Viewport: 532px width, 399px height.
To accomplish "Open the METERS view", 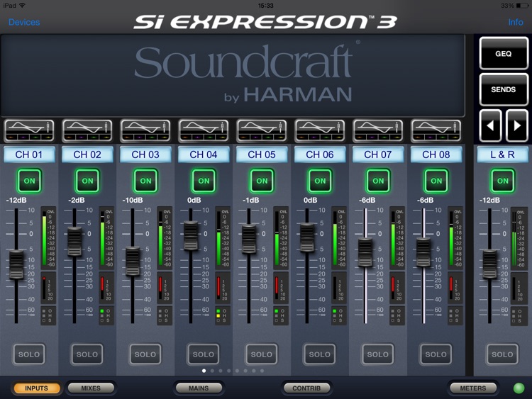I will 473,388.
